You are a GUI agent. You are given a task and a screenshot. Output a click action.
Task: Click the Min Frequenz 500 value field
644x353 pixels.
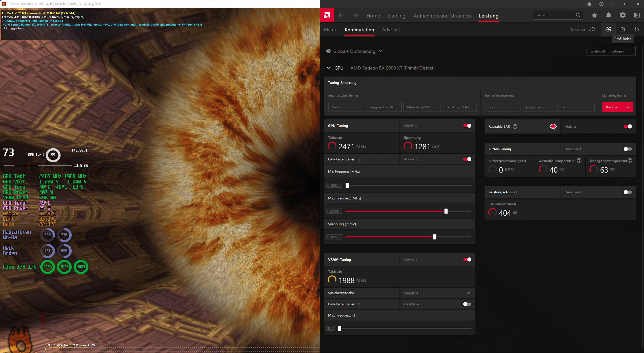tap(334, 185)
